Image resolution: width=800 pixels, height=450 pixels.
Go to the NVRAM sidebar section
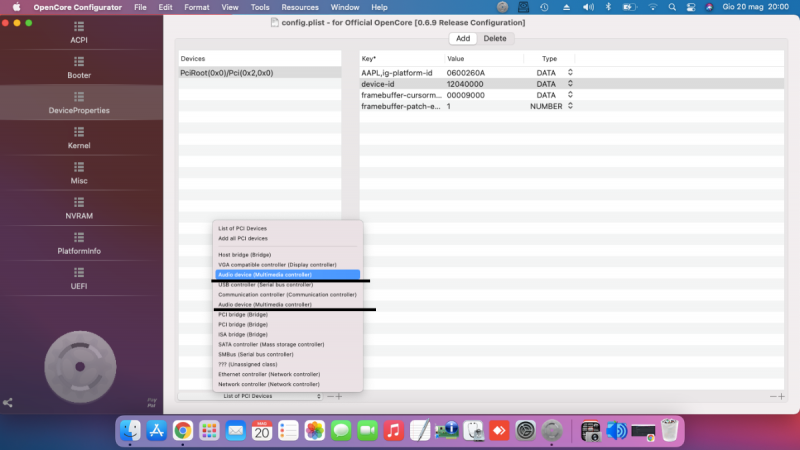coord(79,215)
